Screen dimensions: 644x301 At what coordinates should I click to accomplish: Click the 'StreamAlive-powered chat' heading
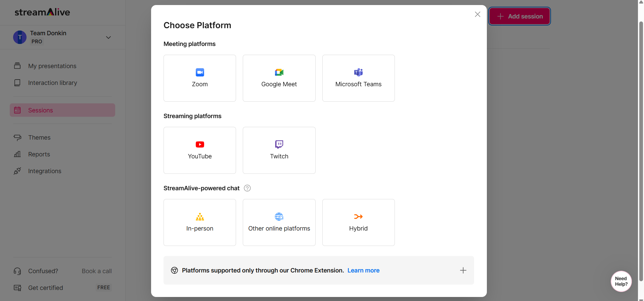pyautogui.click(x=201, y=188)
